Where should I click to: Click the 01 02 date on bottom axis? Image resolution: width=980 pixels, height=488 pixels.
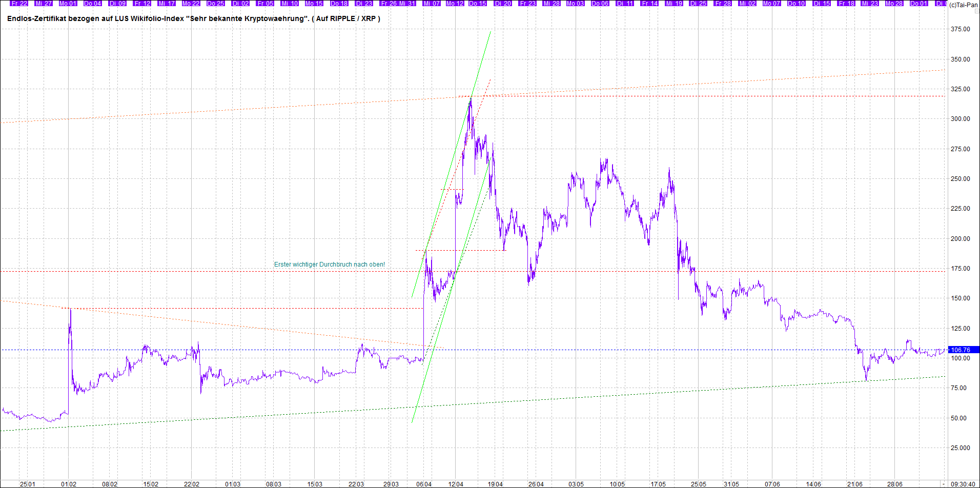[x=68, y=484]
